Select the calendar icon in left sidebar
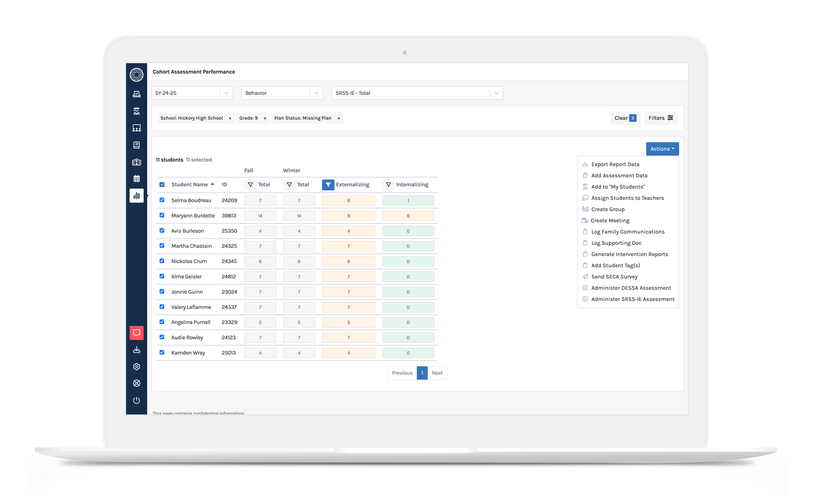The width and height of the screenshot is (814, 504). click(x=136, y=177)
